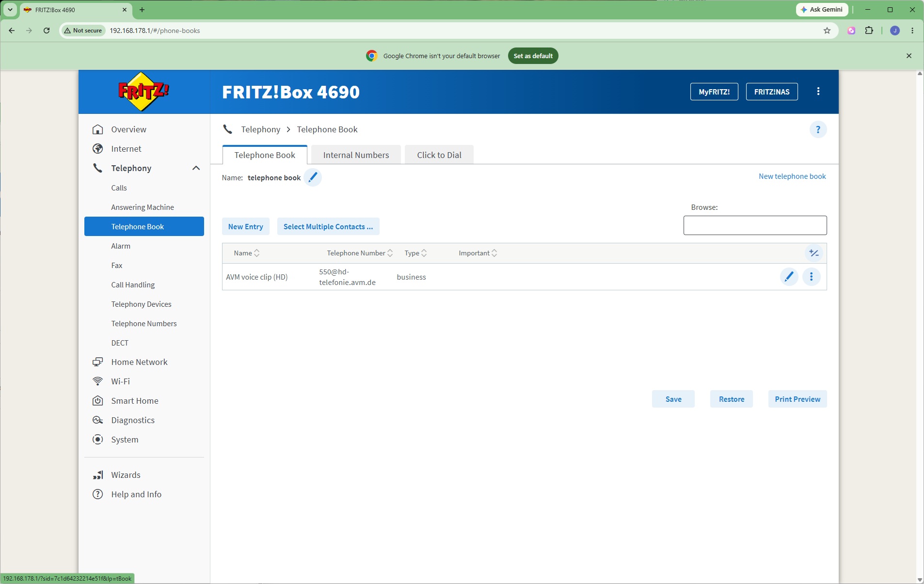Click the Help and Info question icon
924x584 pixels.
point(98,494)
